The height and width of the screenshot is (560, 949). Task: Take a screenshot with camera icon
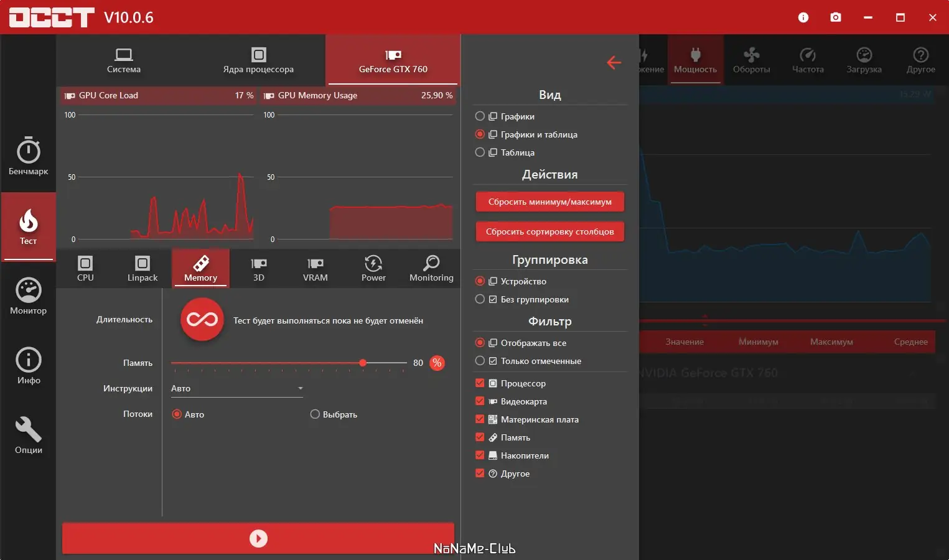836,17
